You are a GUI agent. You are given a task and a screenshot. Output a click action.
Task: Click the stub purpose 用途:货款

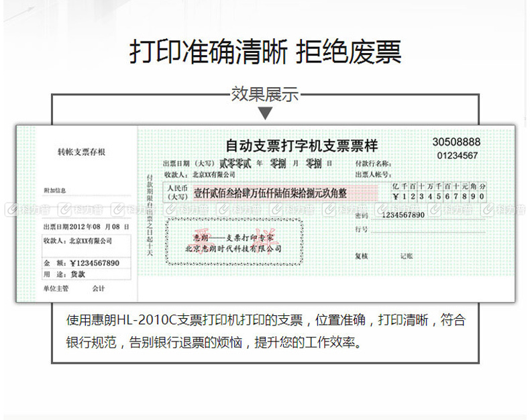[x=64, y=274]
